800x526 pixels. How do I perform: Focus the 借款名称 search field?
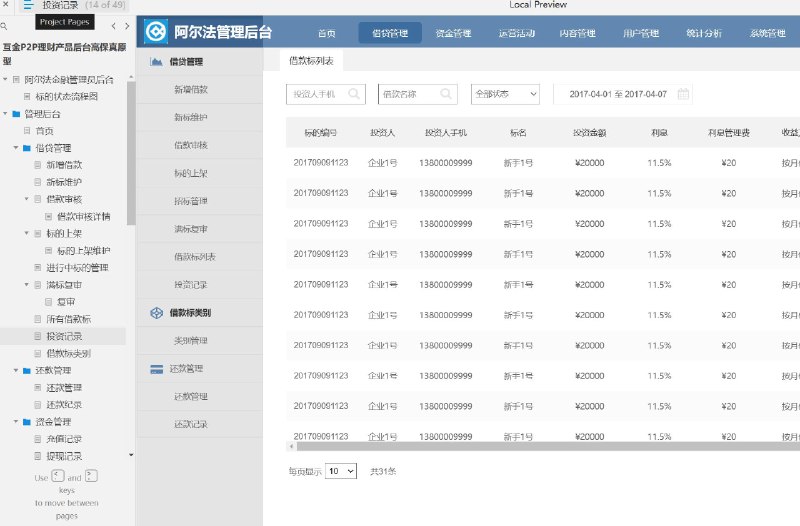click(x=417, y=94)
